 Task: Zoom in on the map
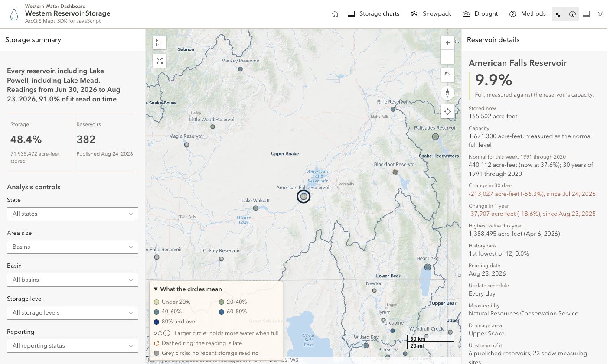tap(447, 42)
